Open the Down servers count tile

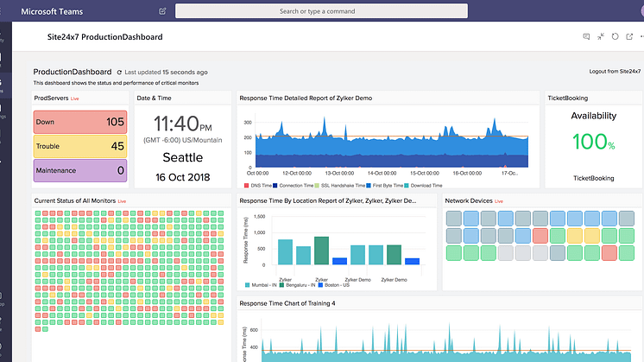(79, 122)
